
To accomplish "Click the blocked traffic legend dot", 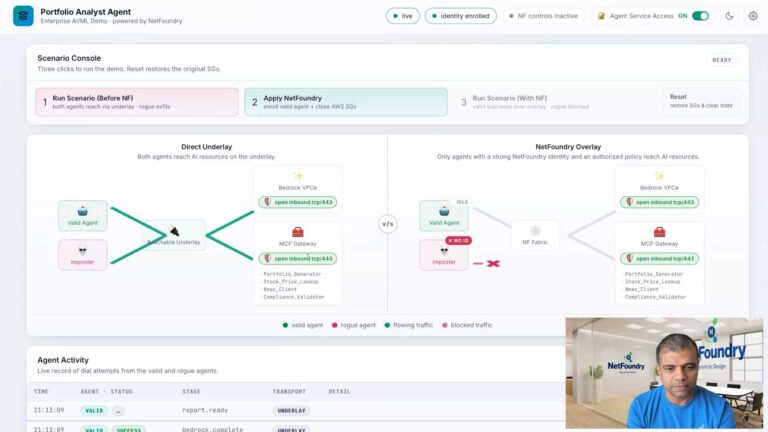I will click(445, 325).
